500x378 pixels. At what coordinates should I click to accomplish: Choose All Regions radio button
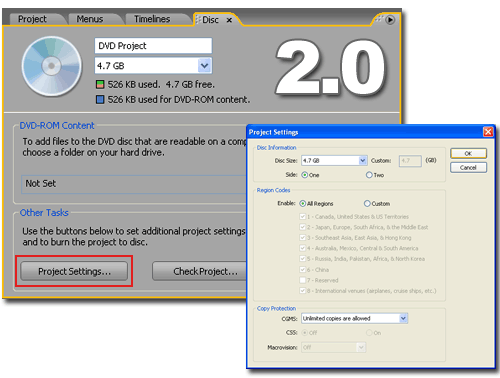[x=303, y=203]
